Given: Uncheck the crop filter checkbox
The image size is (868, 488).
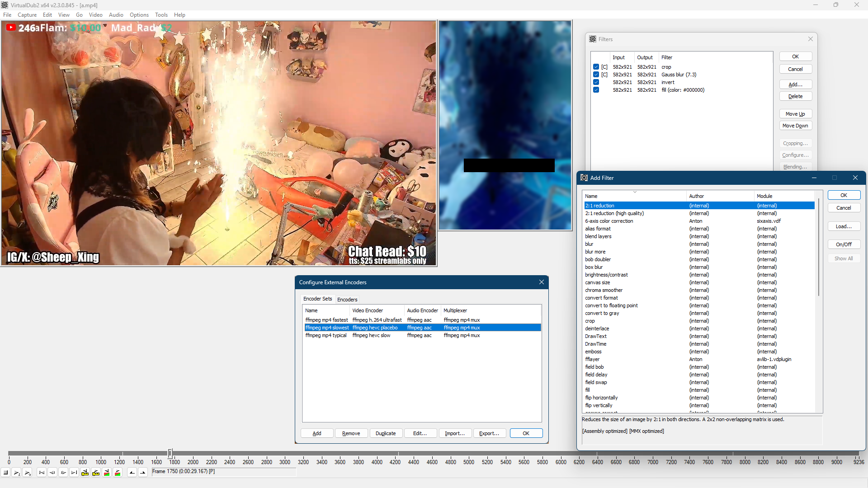Looking at the screenshot, I should point(596,67).
